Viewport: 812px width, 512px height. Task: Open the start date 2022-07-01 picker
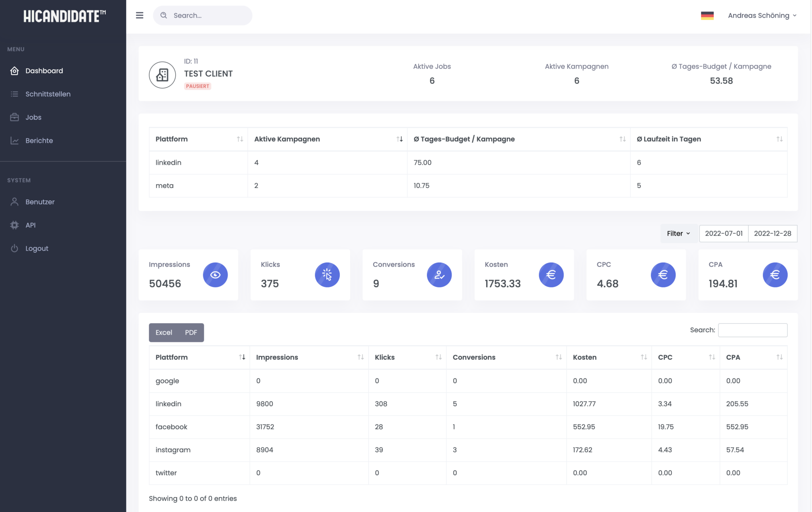[x=724, y=234]
